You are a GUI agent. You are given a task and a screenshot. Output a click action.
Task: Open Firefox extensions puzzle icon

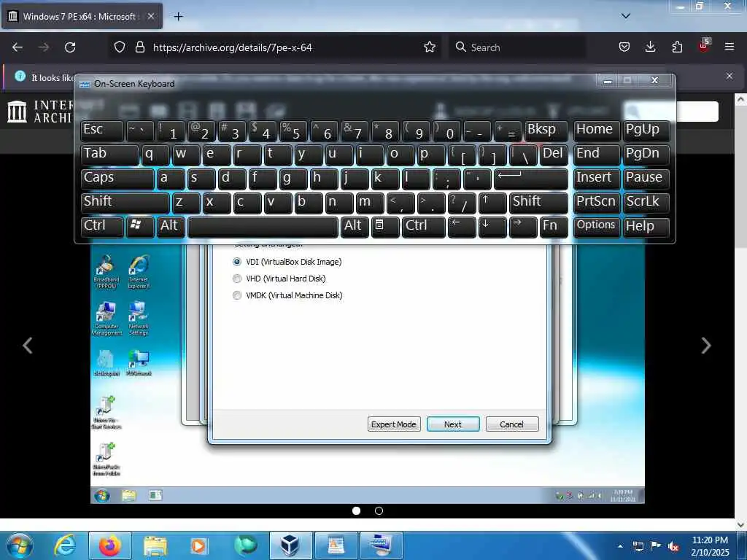tap(677, 47)
